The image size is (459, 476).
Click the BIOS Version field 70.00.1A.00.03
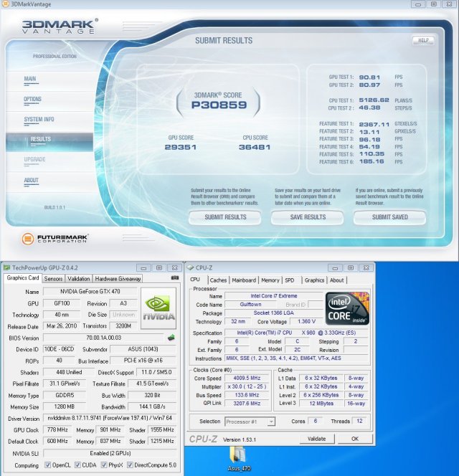pos(103,338)
